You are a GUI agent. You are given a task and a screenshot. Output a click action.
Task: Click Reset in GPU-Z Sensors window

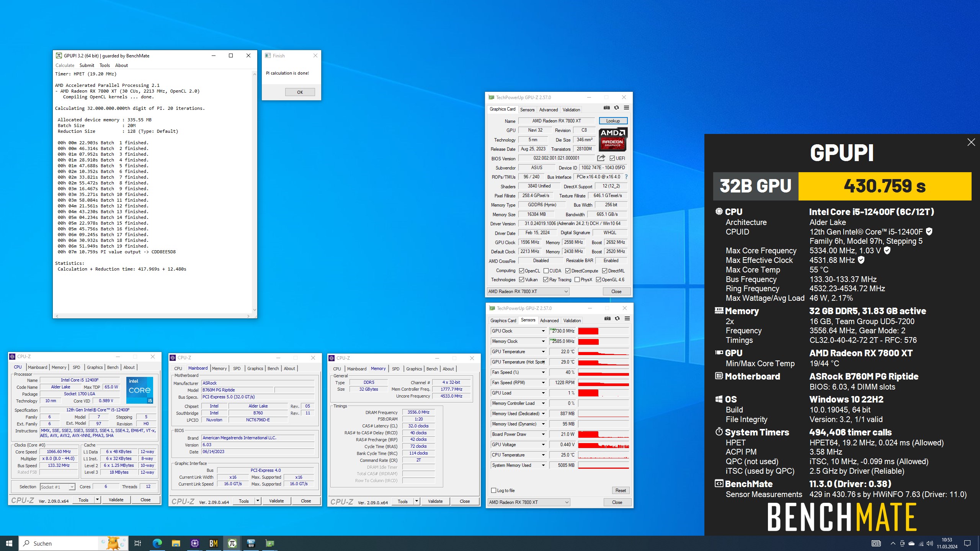pos(621,491)
